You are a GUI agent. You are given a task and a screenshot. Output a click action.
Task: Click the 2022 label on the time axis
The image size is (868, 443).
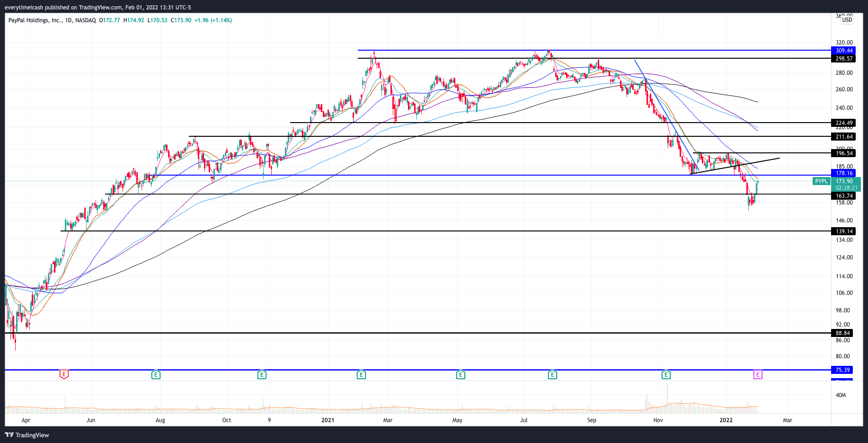(726, 420)
